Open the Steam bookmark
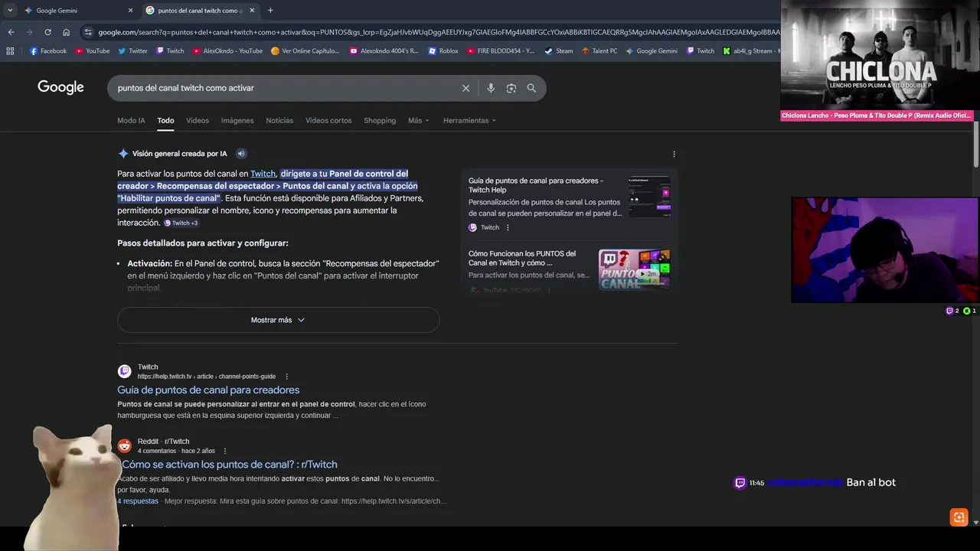The image size is (980, 551). tap(558, 51)
